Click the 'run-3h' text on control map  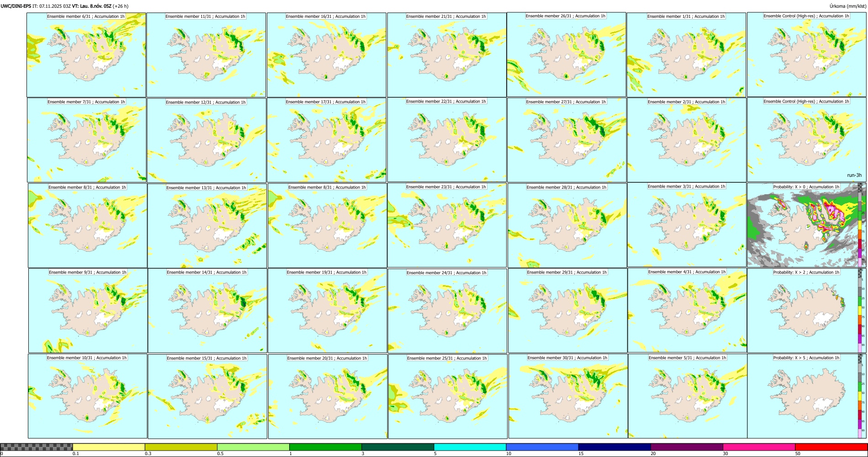[x=854, y=175]
